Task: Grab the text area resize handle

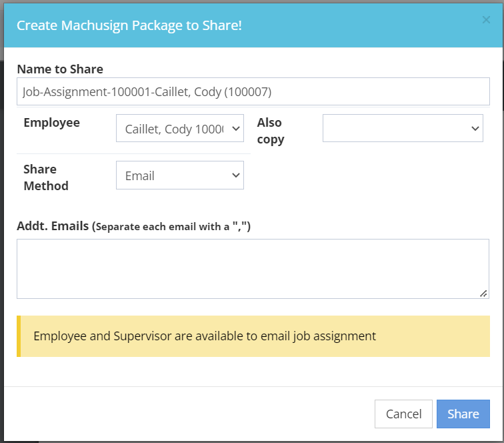Action: tap(483, 294)
